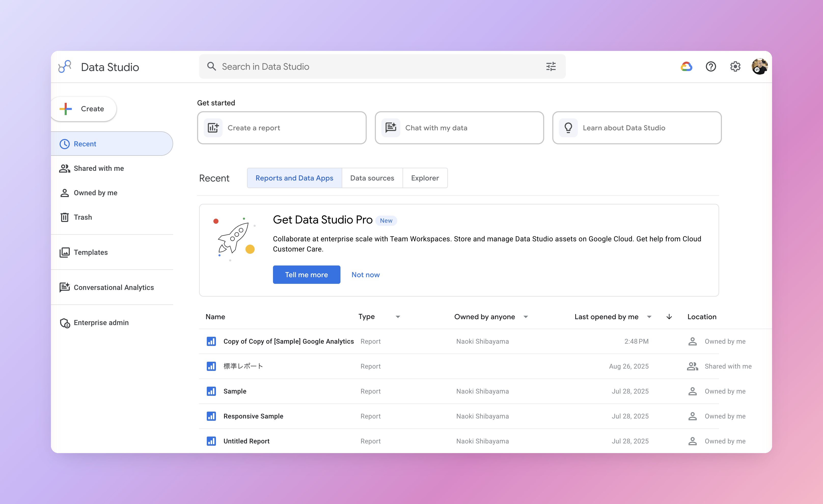Click the Tell me more button

[x=306, y=275]
